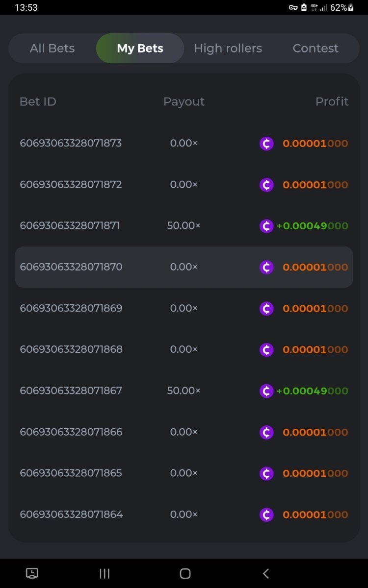The width and height of the screenshot is (368, 588).
Task: Go to the Contest tab
Action: point(315,49)
